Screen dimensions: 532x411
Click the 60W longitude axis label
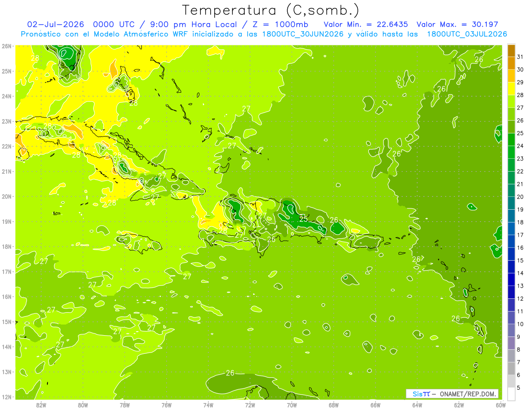coord(501,405)
